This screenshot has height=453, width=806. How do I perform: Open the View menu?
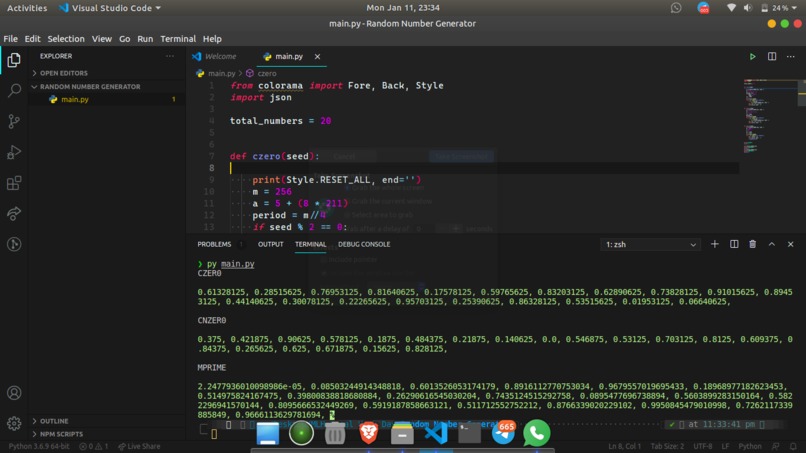(101, 39)
